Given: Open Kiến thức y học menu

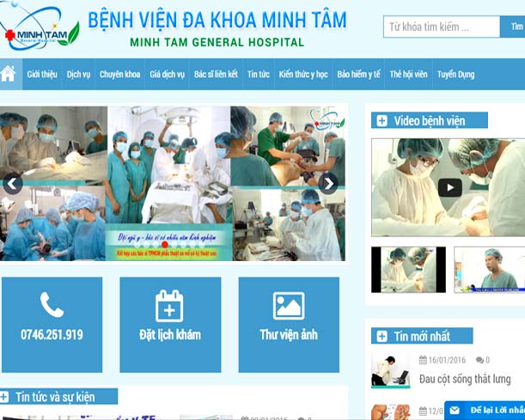Looking at the screenshot, I should click(x=303, y=75).
